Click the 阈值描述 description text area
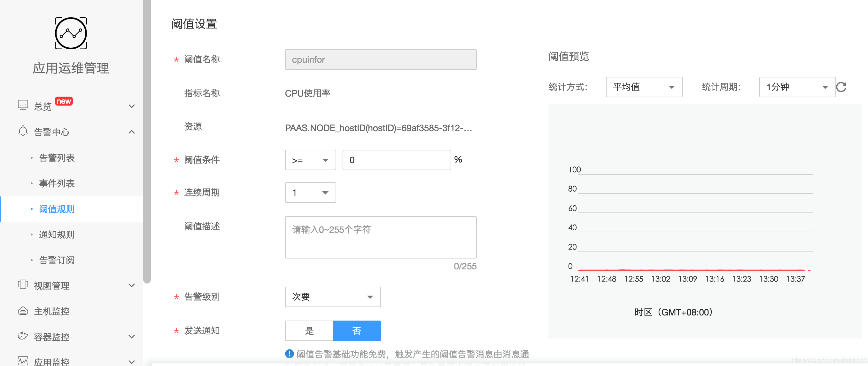Screen dimensions: 868x366 point(380,237)
